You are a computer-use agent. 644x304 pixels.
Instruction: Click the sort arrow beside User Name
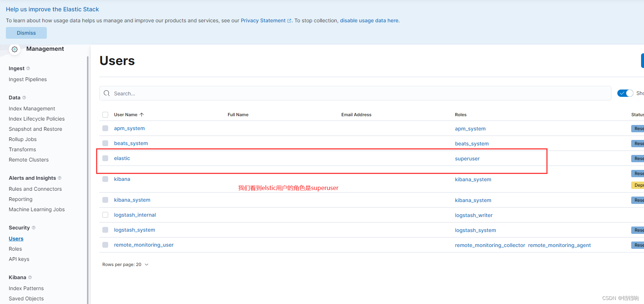click(x=142, y=115)
